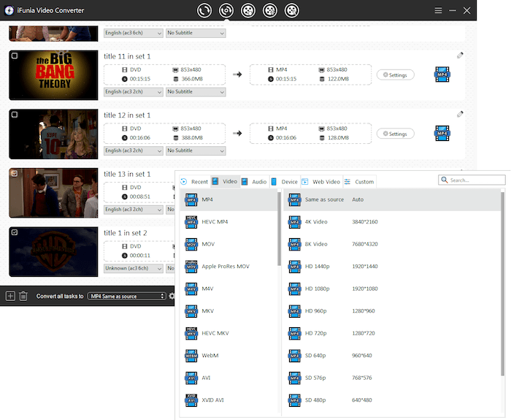Click the trash delete icon

23,296
